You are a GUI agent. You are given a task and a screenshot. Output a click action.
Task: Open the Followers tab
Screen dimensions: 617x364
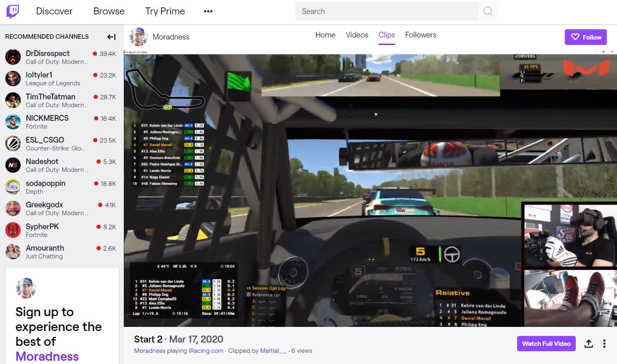click(421, 35)
